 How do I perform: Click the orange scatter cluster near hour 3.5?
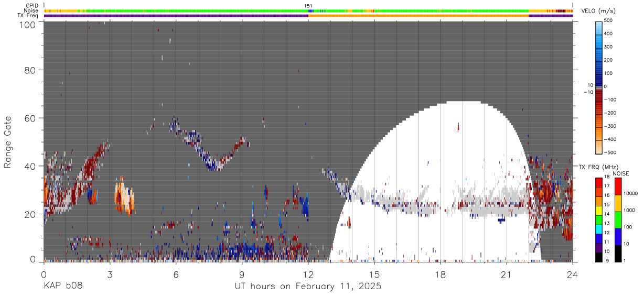click(124, 197)
